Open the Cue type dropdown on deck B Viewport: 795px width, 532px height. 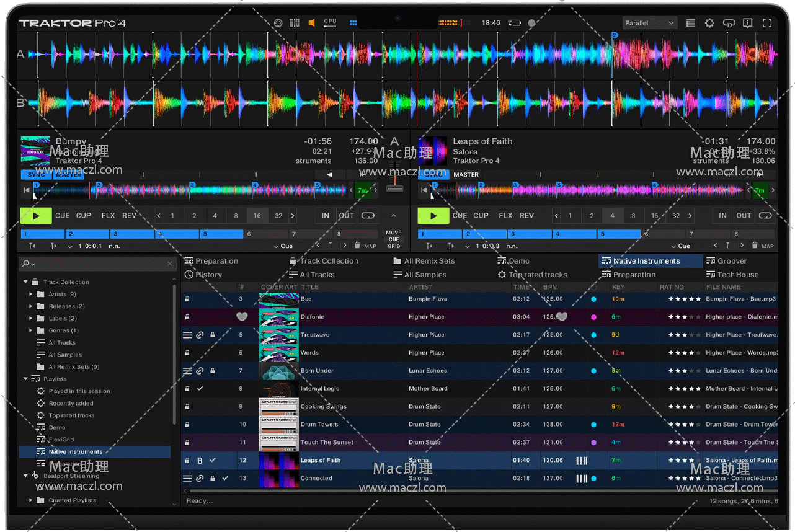click(680, 246)
